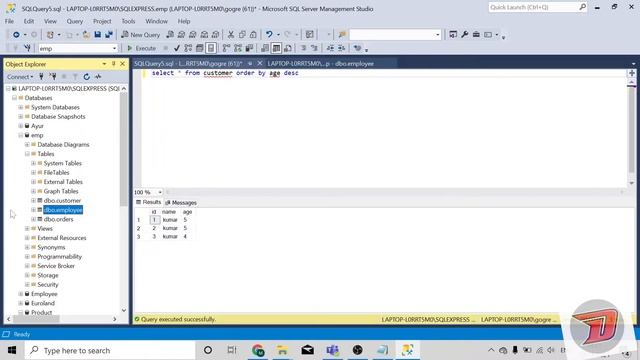Click Object Explorer activity monitor pulse icon
Screen dimensions: 640x360
coord(98,76)
